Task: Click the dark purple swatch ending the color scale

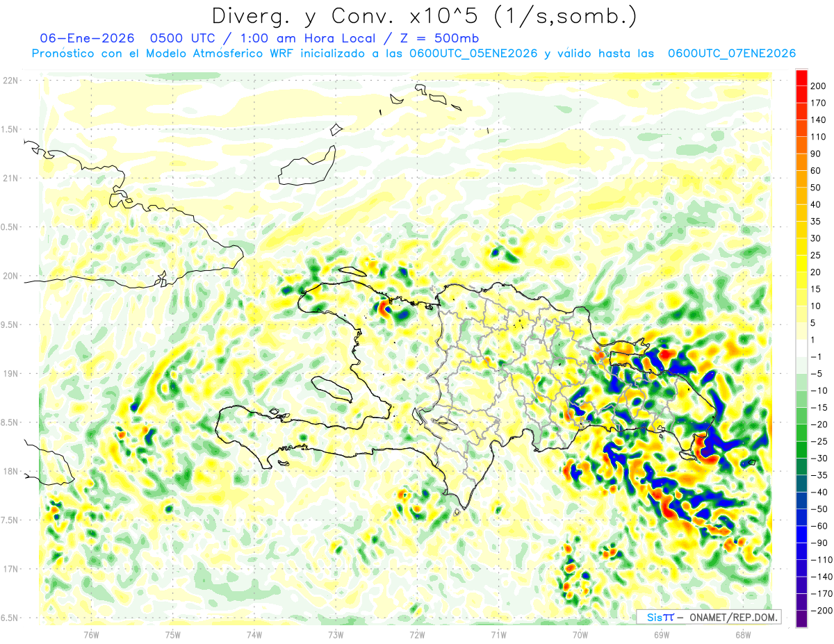Action: pyautogui.click(x=801, y=619)
